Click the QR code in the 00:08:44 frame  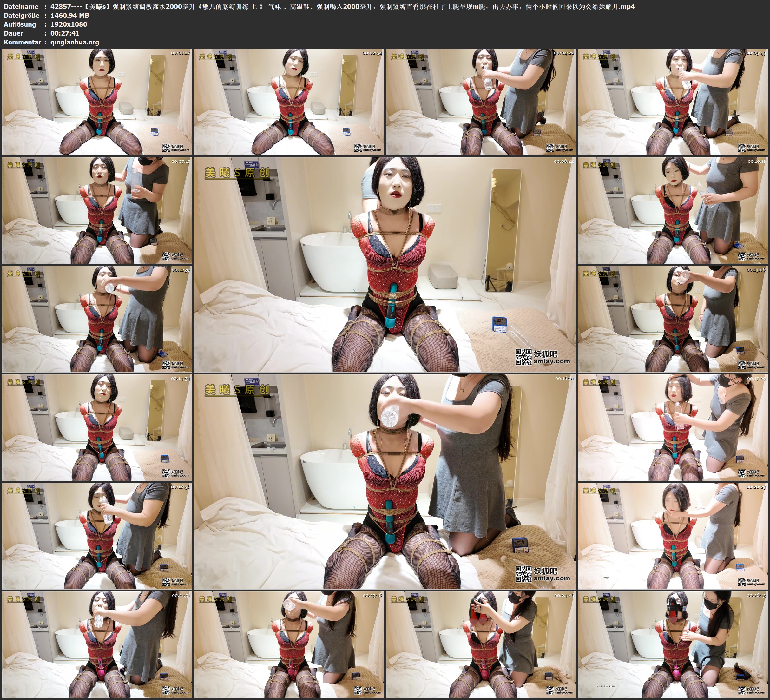[523, 357]
